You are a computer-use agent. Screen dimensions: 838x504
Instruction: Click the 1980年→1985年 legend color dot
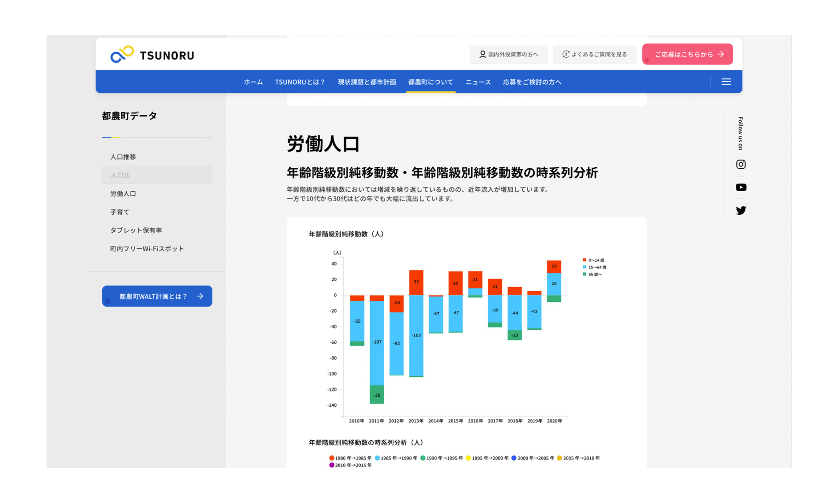pos(332,458)
